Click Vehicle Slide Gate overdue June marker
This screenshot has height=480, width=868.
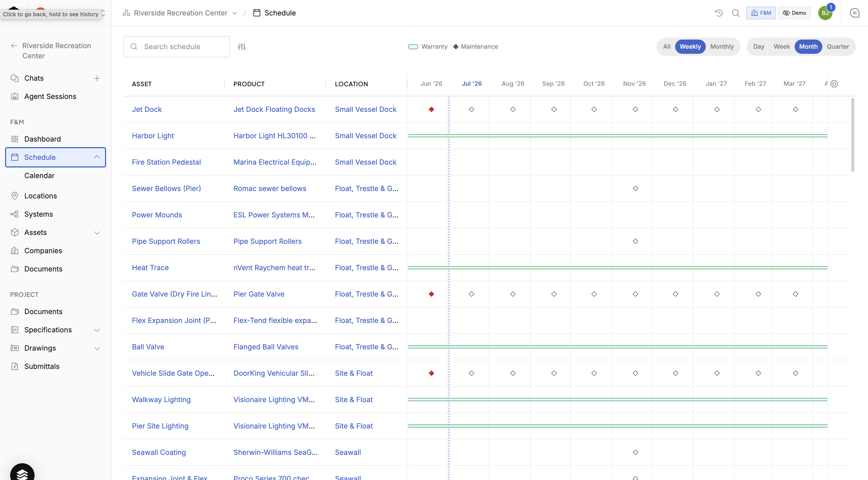[x=431, y=373]
